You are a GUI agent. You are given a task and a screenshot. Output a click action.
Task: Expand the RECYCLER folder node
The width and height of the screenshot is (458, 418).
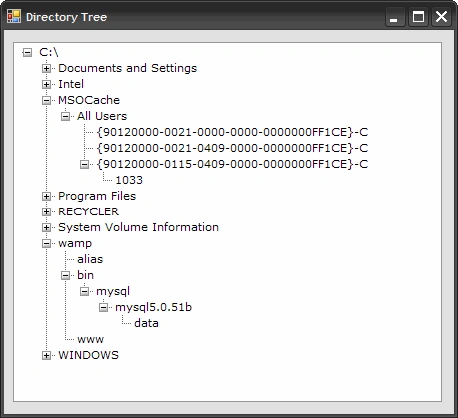tap(46, 212)
